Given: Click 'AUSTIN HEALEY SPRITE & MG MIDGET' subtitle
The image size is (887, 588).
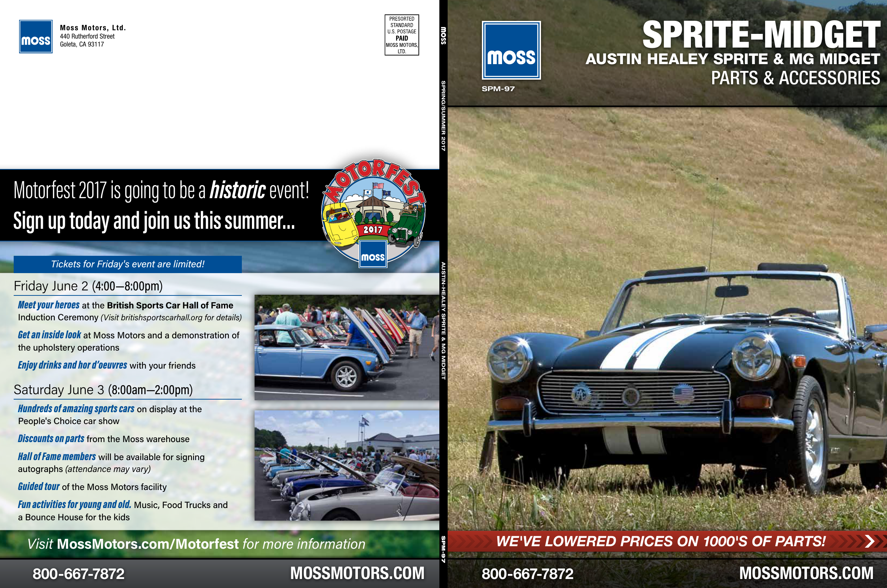Looking at the screenshot, I should 733,59.
